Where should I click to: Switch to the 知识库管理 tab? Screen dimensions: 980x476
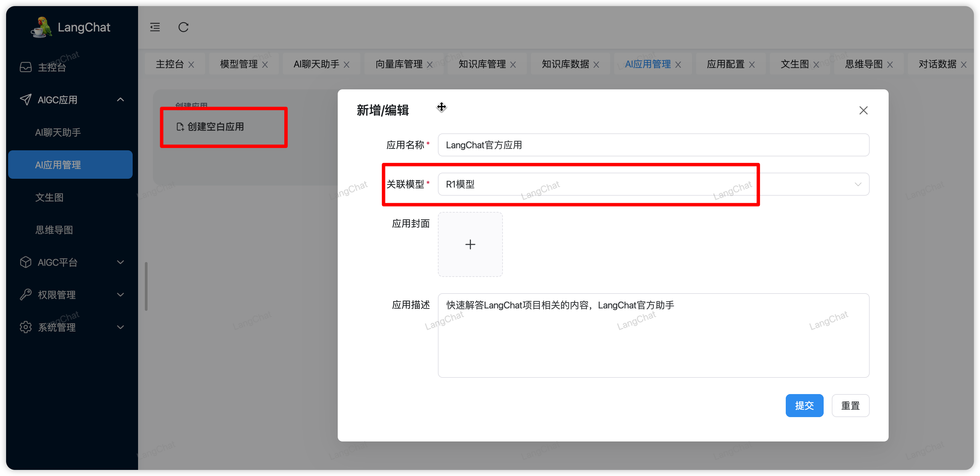click(x=482, y=64)
